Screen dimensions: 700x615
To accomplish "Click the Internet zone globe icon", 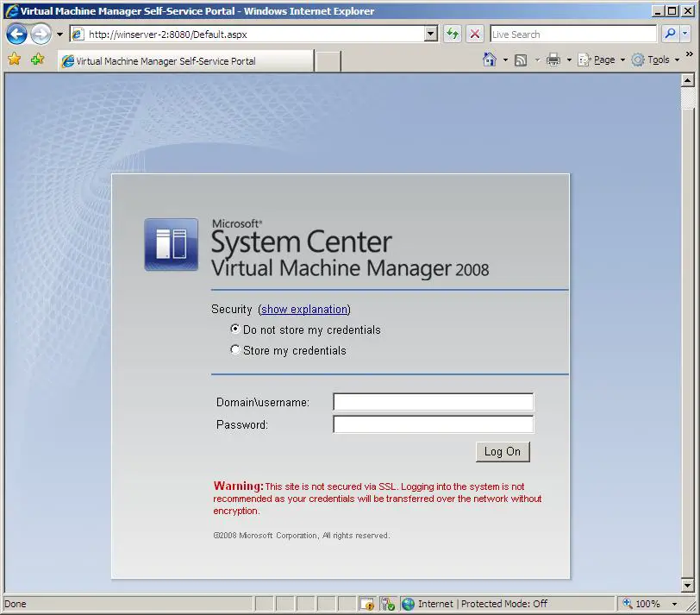I will [408, 604].
